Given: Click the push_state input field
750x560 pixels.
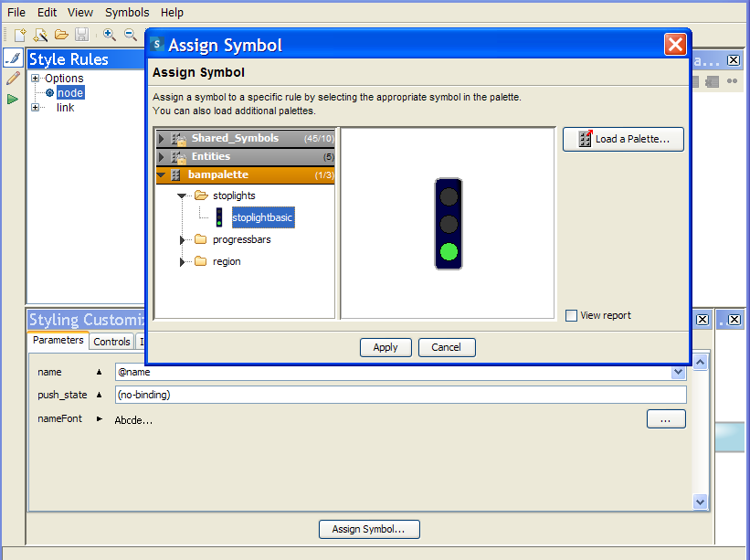Looking at the screenshot, I should 400,395.
